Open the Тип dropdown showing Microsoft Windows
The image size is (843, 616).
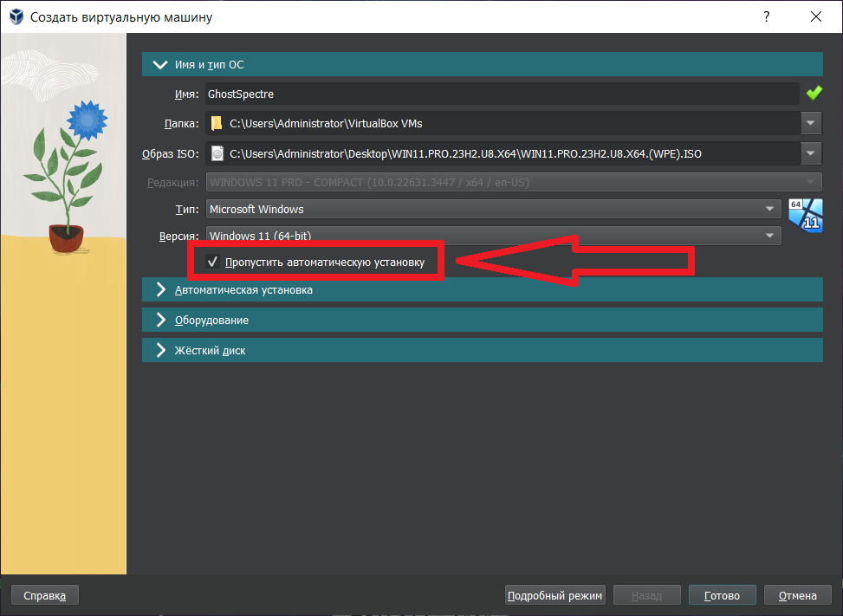(x=494, y=209)
